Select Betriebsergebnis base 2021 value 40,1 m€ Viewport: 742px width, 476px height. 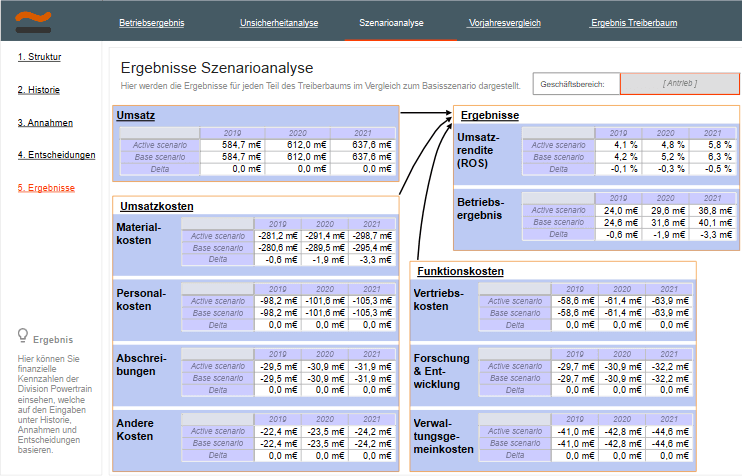tap(712, 222)
